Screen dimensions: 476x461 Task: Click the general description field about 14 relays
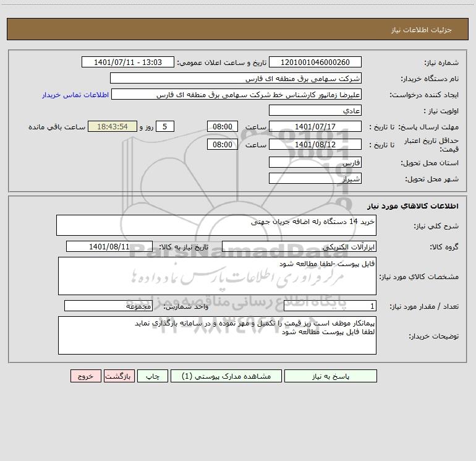216,225
